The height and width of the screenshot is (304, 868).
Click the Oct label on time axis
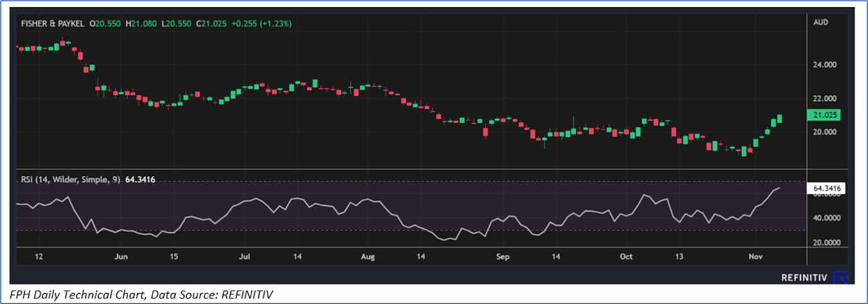pyautogui.click(x=626, y=257)
